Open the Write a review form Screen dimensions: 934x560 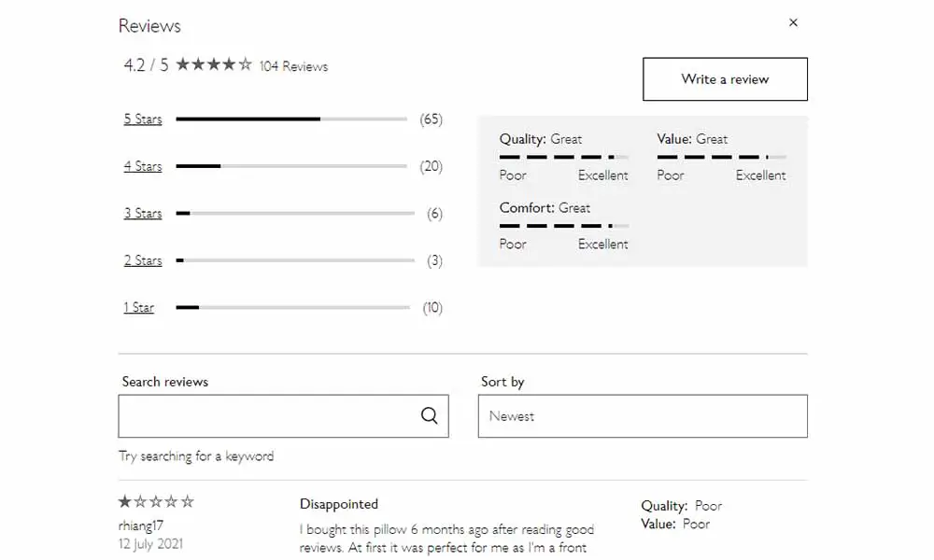point(725,79)
